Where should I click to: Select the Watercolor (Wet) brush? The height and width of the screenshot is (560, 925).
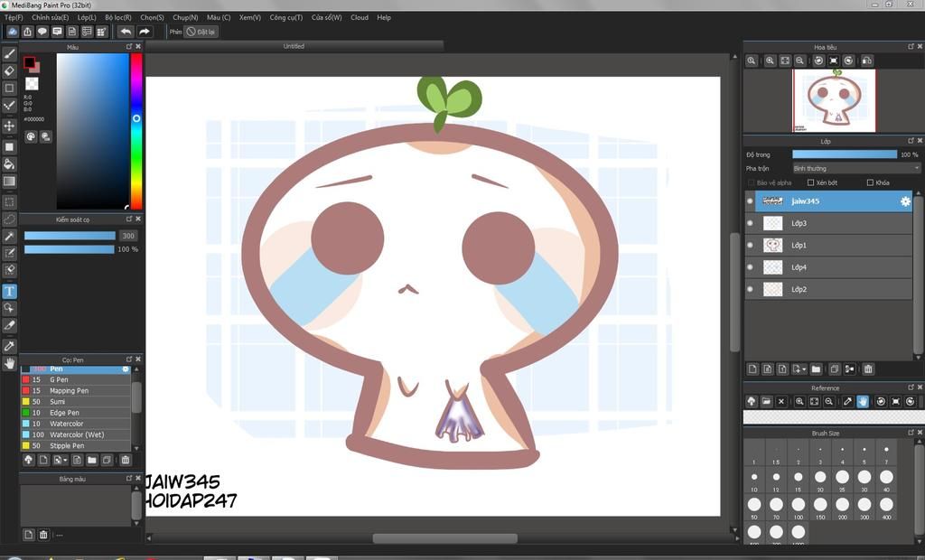[76, 434]
